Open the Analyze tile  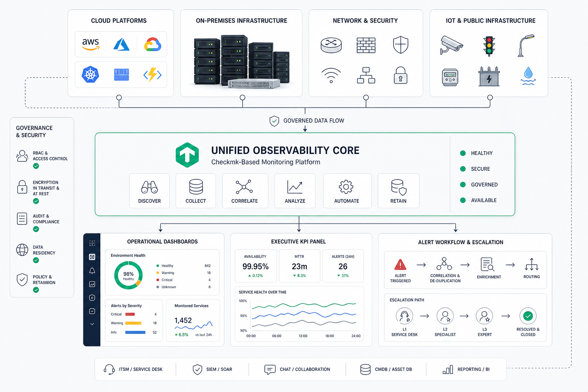(x=295, y=191)
